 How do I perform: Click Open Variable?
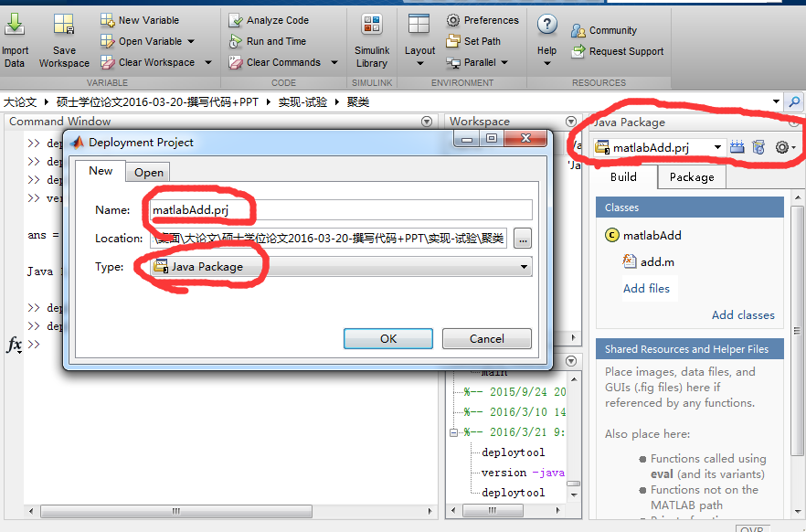(x=141, y=41)
